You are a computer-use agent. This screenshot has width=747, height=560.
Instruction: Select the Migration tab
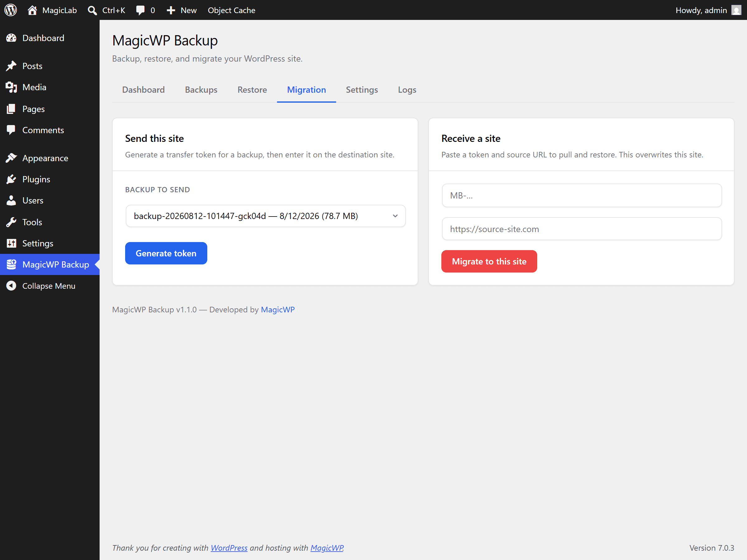tap(306, 90)
